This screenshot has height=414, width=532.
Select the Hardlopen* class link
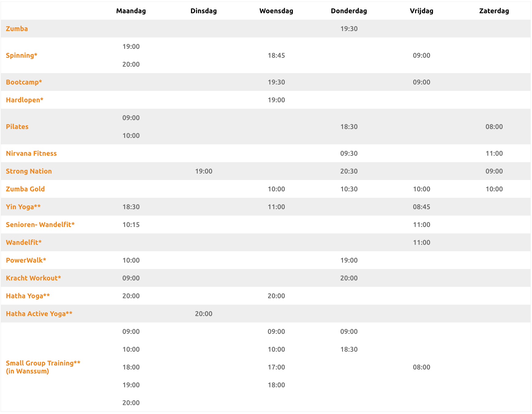pyautogui.click(x=25, y=100)
